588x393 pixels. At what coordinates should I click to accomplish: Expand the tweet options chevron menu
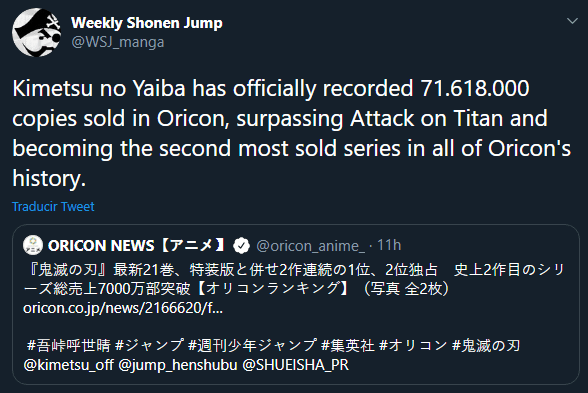pyautogui.click(x=572, y=21)
